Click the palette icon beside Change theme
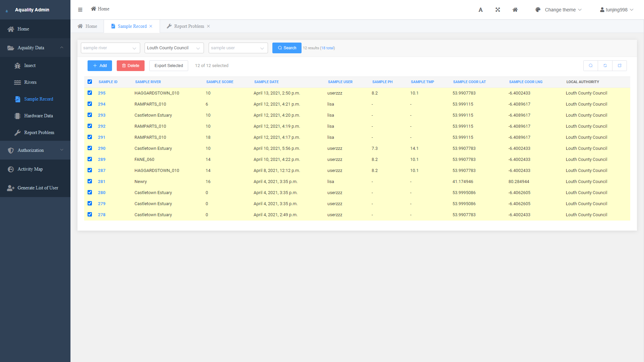This screenshot has height=362, width=644. click(538, 10)
